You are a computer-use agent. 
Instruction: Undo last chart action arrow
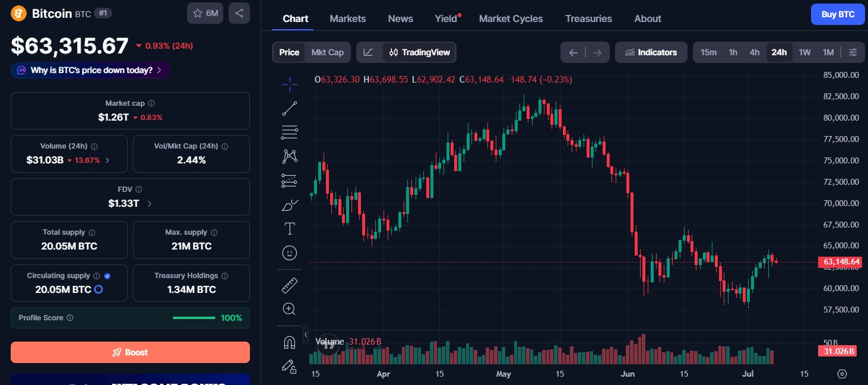pyautogui.click(x=574, y=52)
